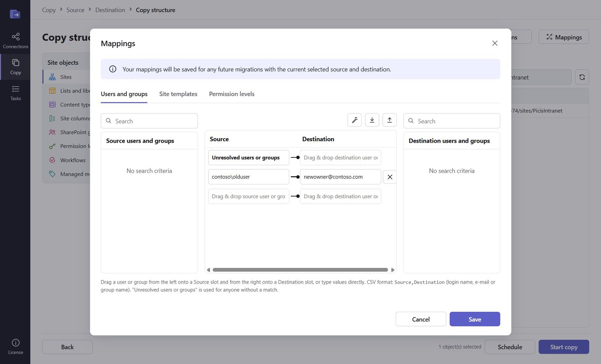
Task: Click the refresh icon behind the dialog
Action: [x=582, y=77]
